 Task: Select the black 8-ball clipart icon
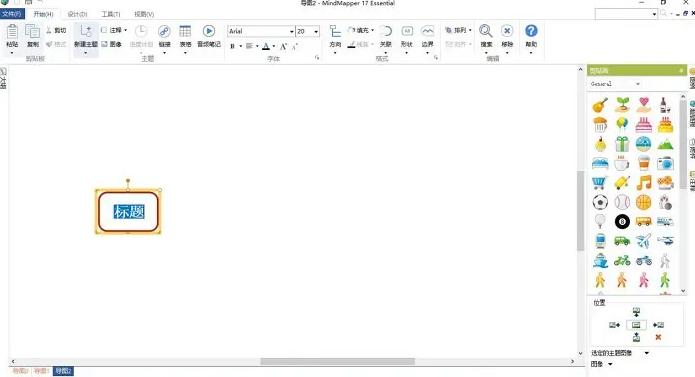[622, 222]
